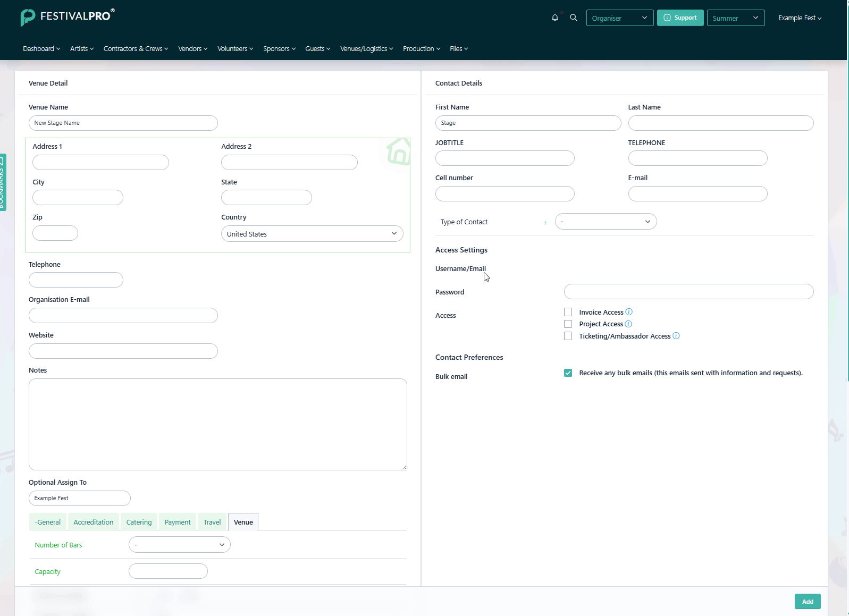
Task: Open the Artists menu
Action: point(82,49)
